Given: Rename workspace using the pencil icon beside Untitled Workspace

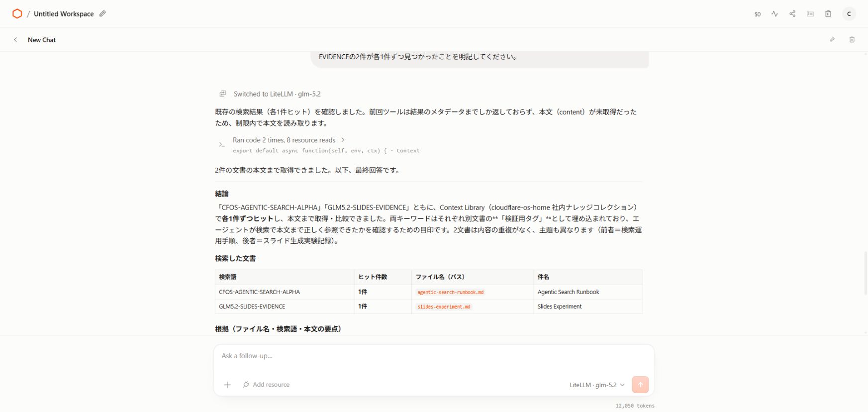Looking at the screenshot, I should (x=102, y=14).
